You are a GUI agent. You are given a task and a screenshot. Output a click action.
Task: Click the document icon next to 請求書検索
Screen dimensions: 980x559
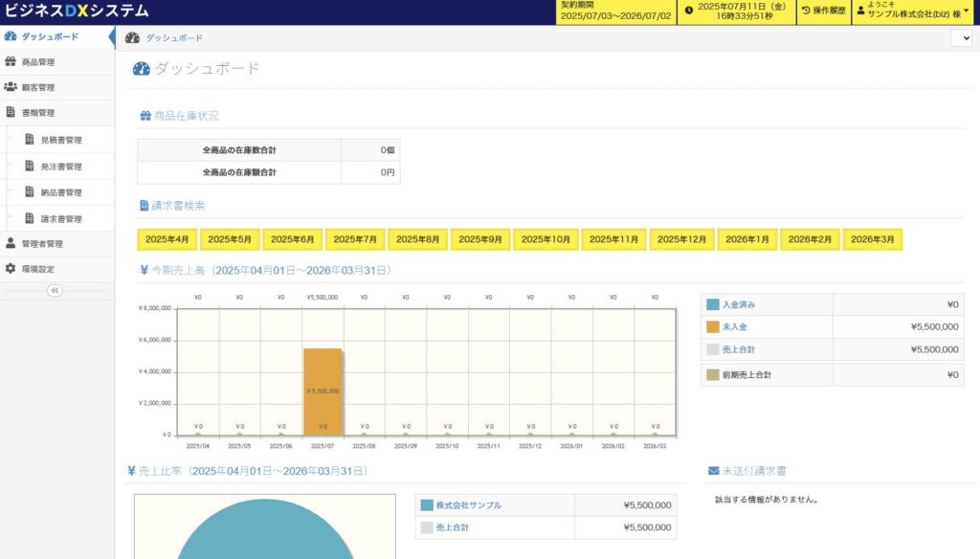pos(144,205)
